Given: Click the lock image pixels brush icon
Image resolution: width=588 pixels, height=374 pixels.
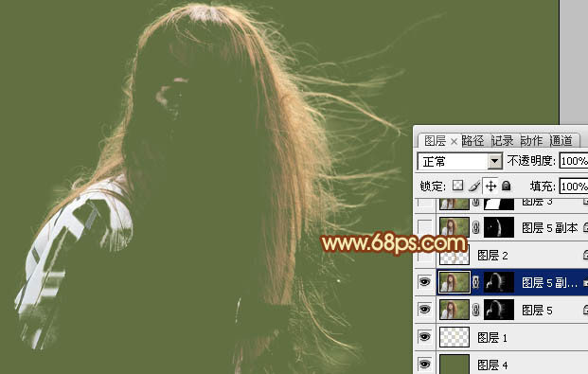Looking at the screenshot, I should (474, 186).
